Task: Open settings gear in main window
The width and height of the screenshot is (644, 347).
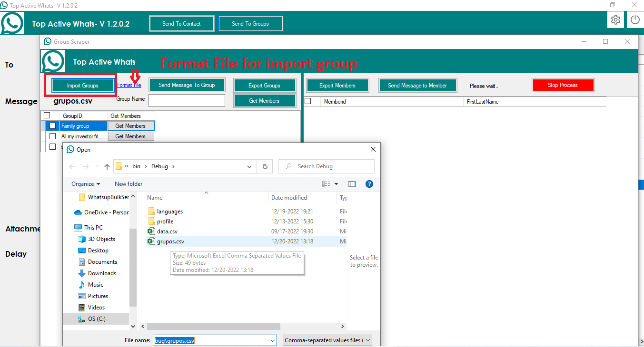Action: click(x=615, y=19)
